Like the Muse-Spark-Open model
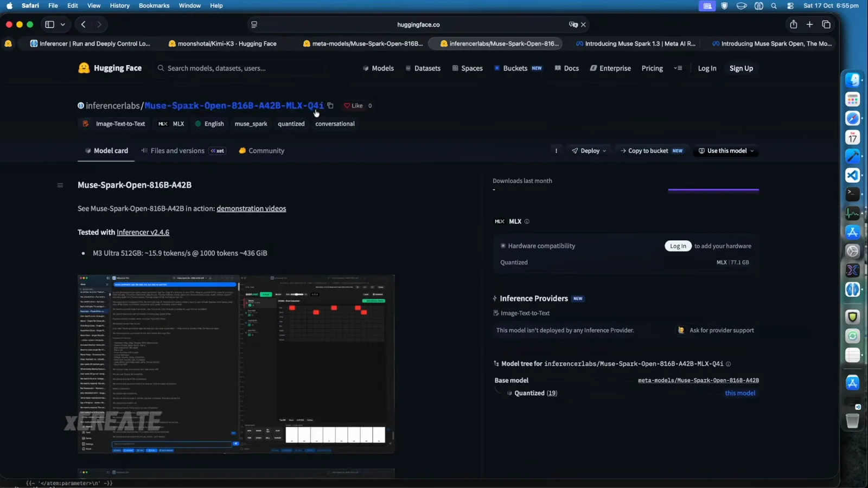The image size is (868, 488). (x=353, y=106)
